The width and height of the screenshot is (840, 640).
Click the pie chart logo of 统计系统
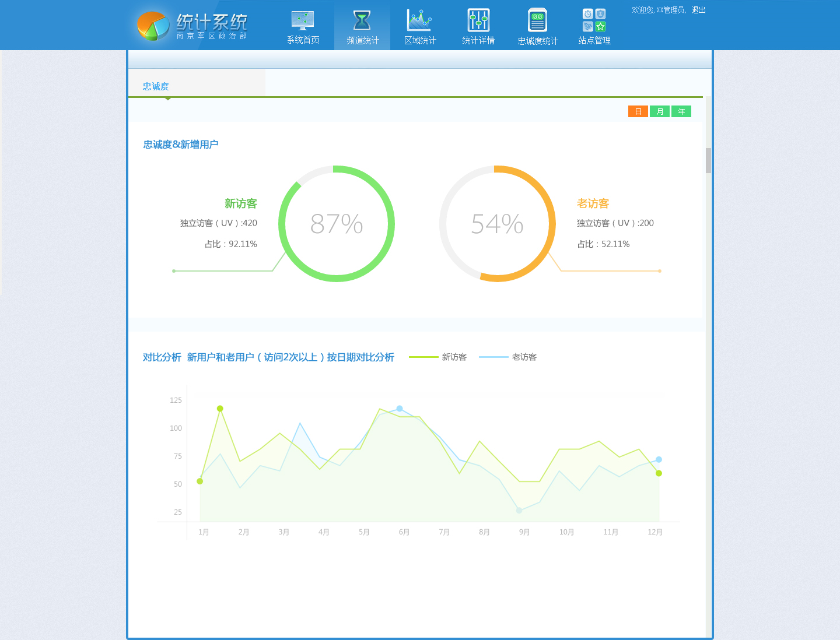point(153,26)
